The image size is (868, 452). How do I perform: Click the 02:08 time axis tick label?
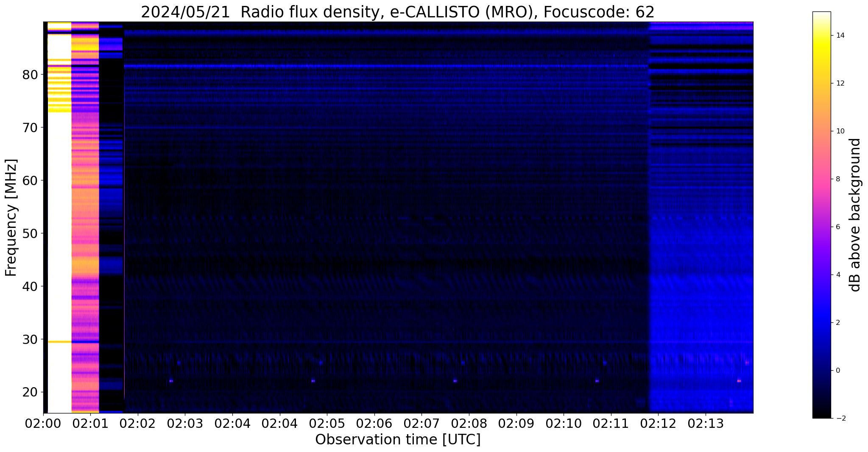(x=469, y=423)
